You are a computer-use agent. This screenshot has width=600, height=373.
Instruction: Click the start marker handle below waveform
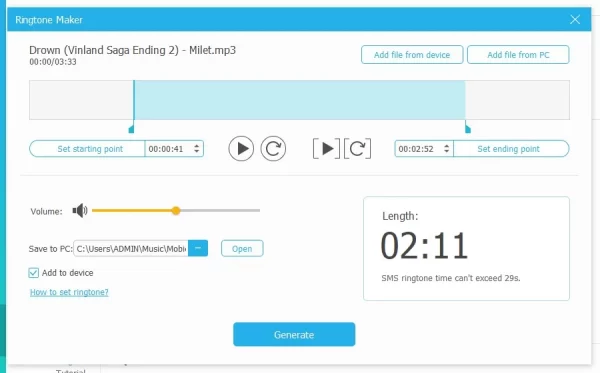pyautogui.click(x=131, y=128)
